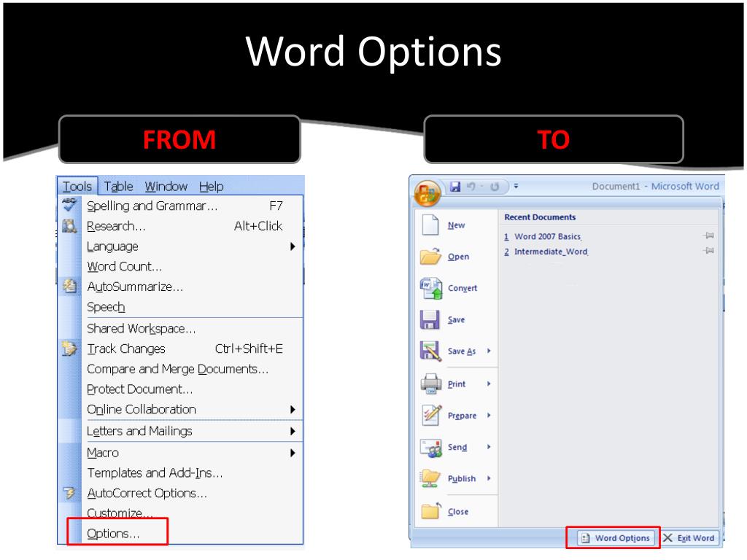
Task: Open recent document Word 2007 Basics
Action: (547, 236)
